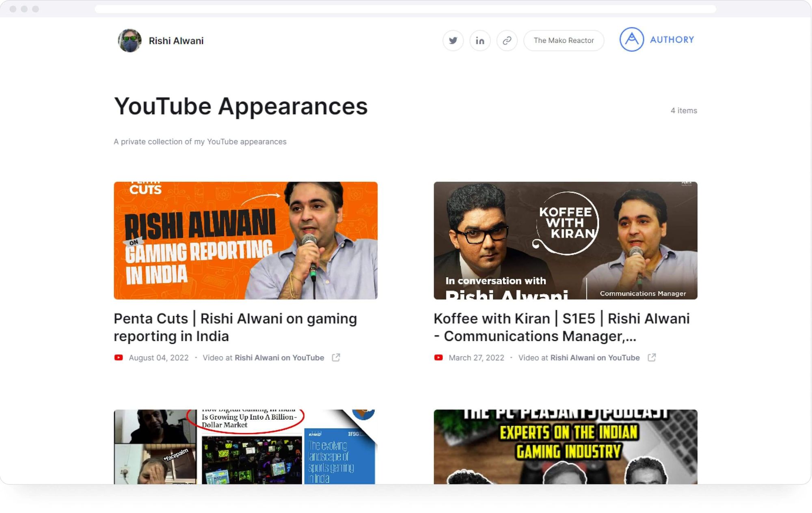
Task: Click YouTube icon beside March 27, 2022
Action: [x=438, y=358]
